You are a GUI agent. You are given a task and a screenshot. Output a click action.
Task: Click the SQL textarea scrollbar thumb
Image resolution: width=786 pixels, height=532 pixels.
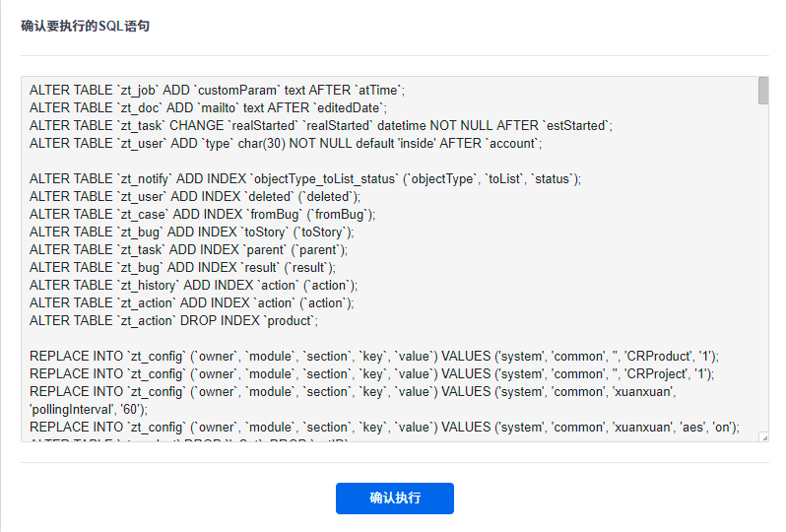coord(763,91)
